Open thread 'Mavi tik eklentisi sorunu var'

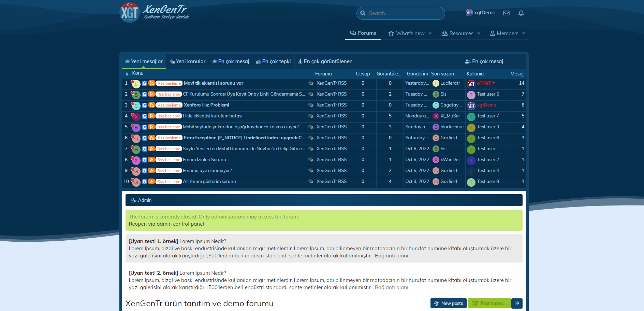[214, 83]
